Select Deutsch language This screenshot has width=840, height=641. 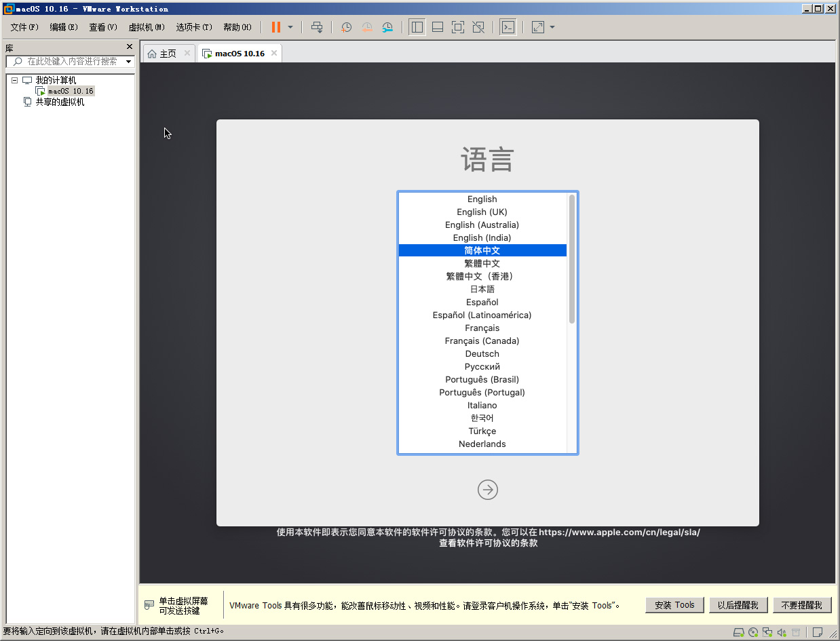[482, 353]
